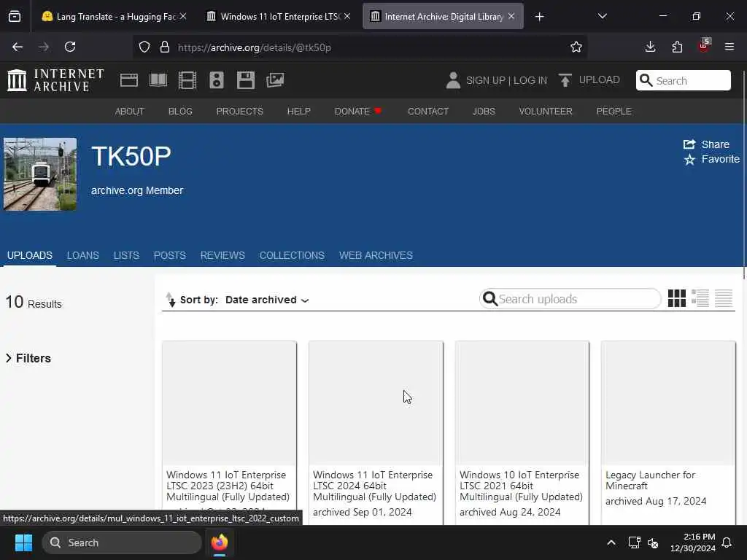Select the POSTS profile tab
Viewport: 747px width, 560px height.
click(x=169, y=255)
